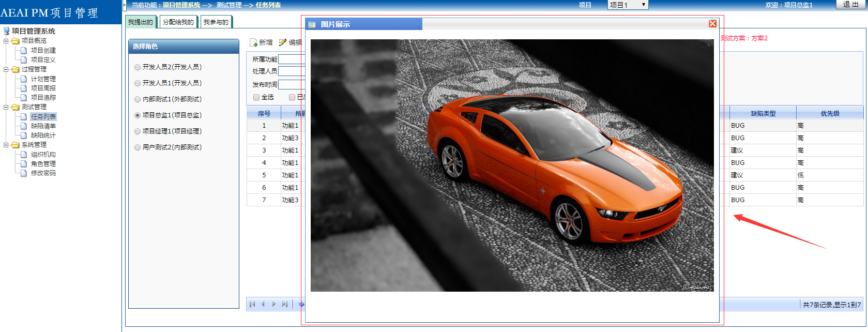Click the page icon beside 角色管理
The image size is (868, 332).
pyautogui.click(x=24, y=163)
